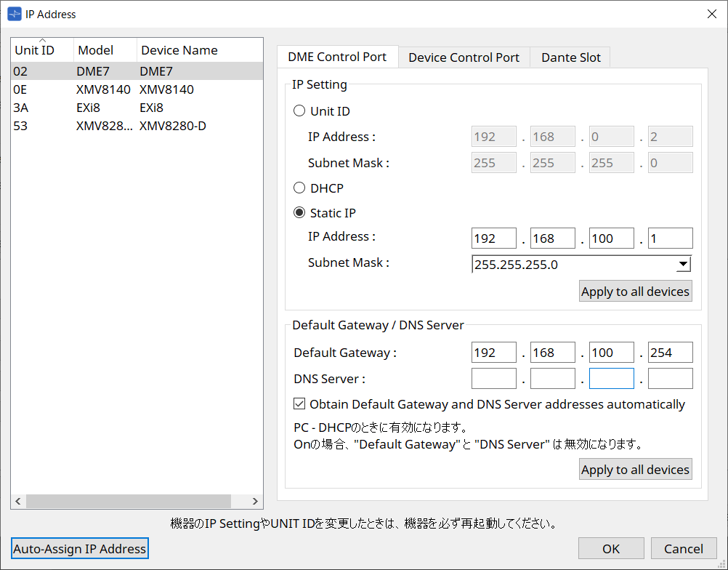Select the Unit ID radio button
728x570 pixels.
coord(299,111)
